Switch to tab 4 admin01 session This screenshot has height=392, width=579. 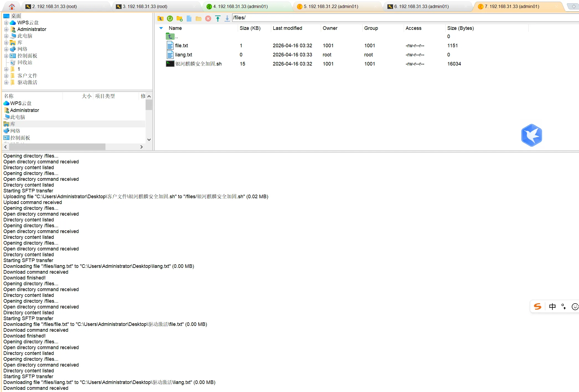(240, 6)
